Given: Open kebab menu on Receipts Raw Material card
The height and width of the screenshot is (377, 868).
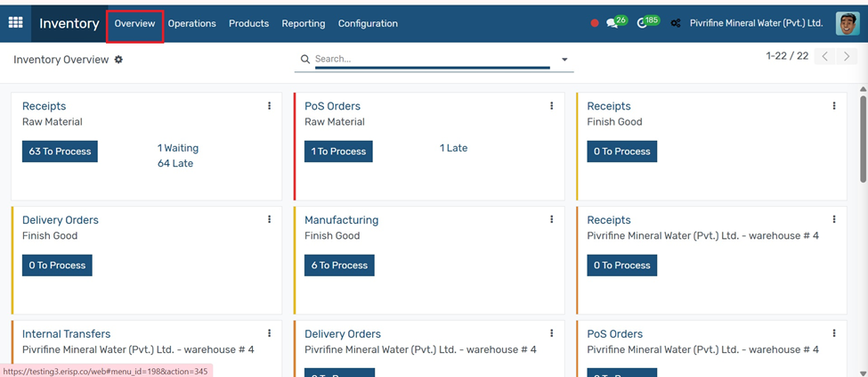Looking at the screenshot, I should pos(269,106).
